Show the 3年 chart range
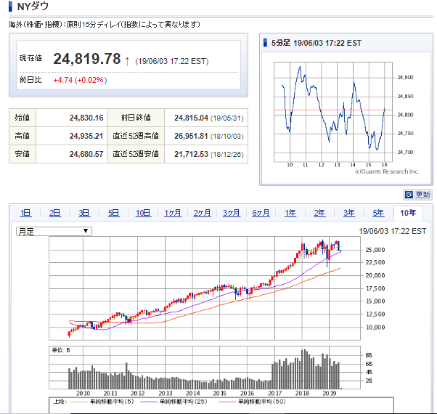This screenshot has height=414, width=437. click(349, 213)
